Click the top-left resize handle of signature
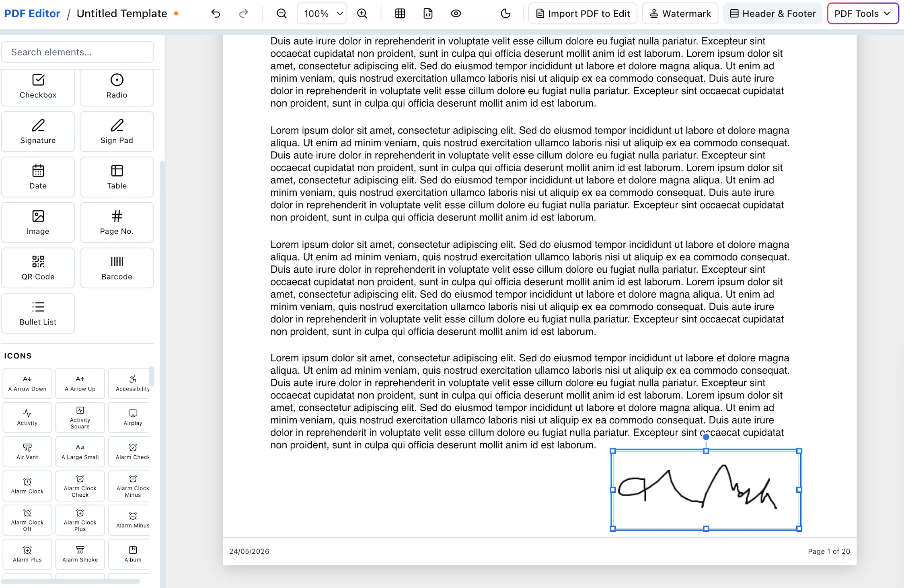 613,451
